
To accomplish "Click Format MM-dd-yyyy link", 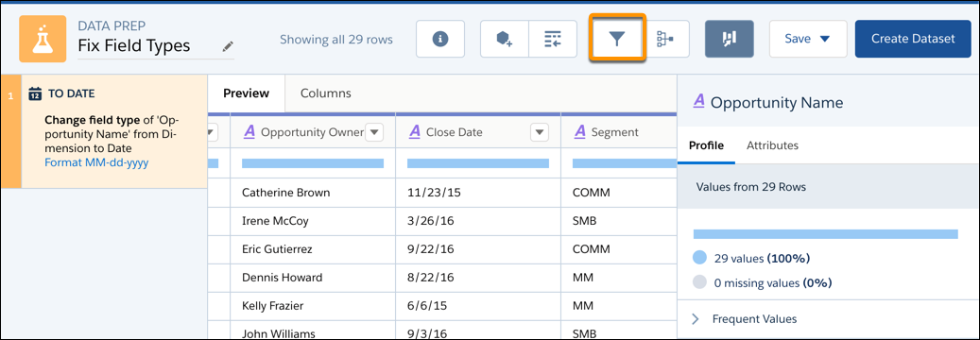I will [x=96, y=163].
